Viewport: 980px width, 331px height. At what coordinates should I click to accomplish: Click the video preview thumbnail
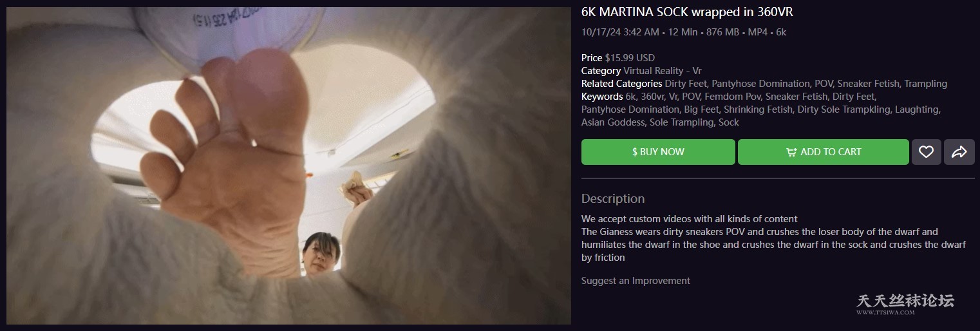click(x=288, y=165)
